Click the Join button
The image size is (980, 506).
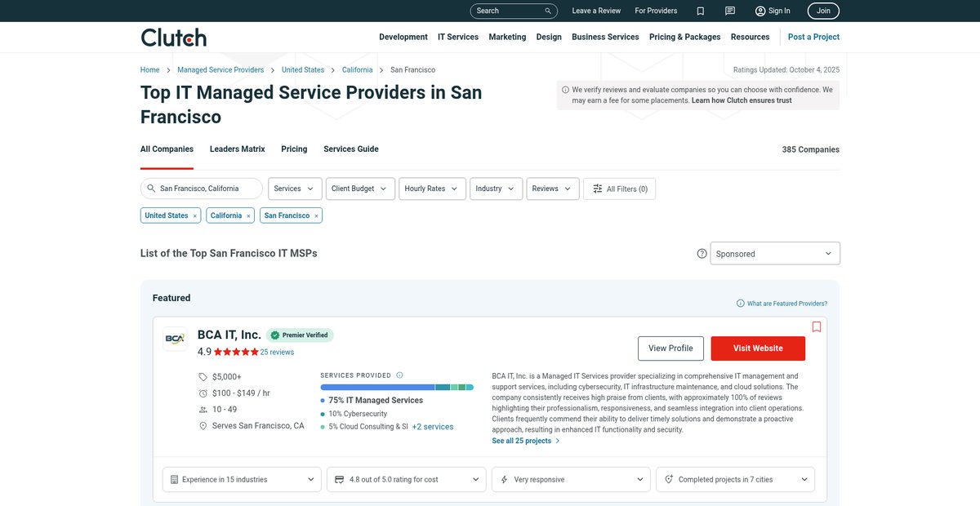pyautogui.click(x=823, y=11)
